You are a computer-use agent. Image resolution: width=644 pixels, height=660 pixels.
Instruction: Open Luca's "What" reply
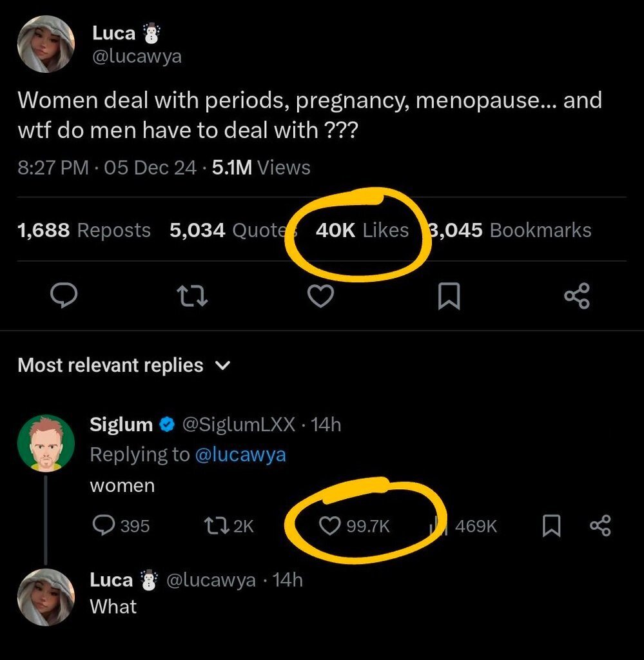click(113, 607)
